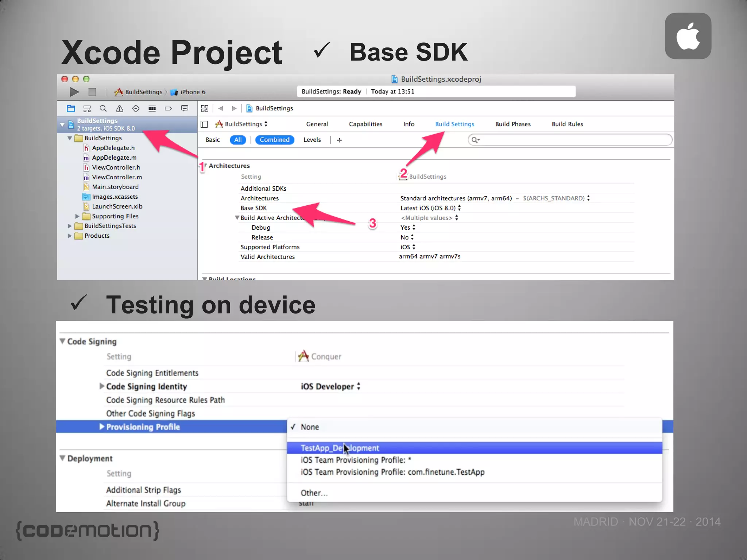Select the BuildSettings project root
The width and height of the screenshot is (747, 560).
(127, 124)
